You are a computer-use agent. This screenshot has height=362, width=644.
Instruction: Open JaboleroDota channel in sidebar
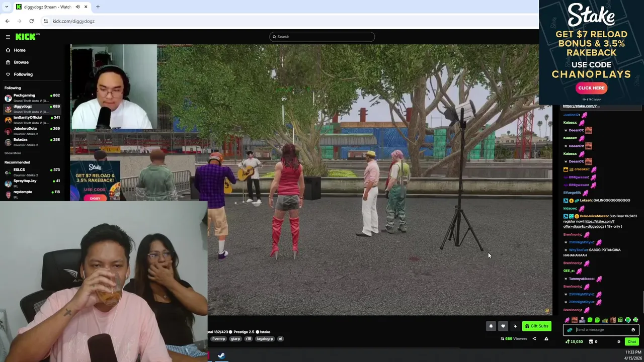(32, 131)
